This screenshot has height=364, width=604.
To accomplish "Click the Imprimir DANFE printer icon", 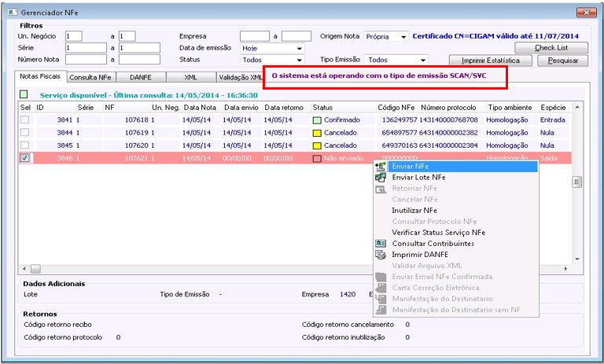I will click(380, 255).
